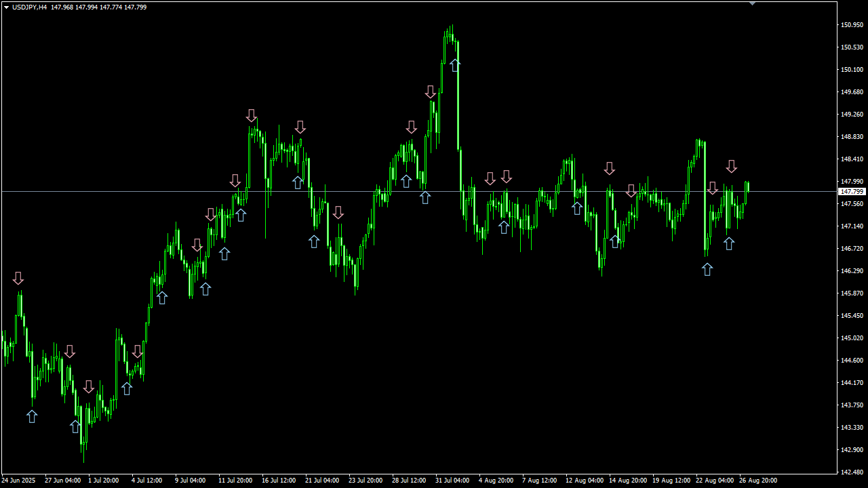Click the leftmost pink down arrow on chart
The image size is (868, 488).
point(18,278)
